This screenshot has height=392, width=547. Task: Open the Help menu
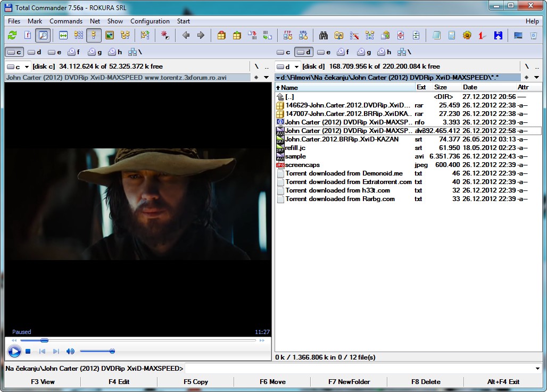pyautogui.click(x=532, y=21)
